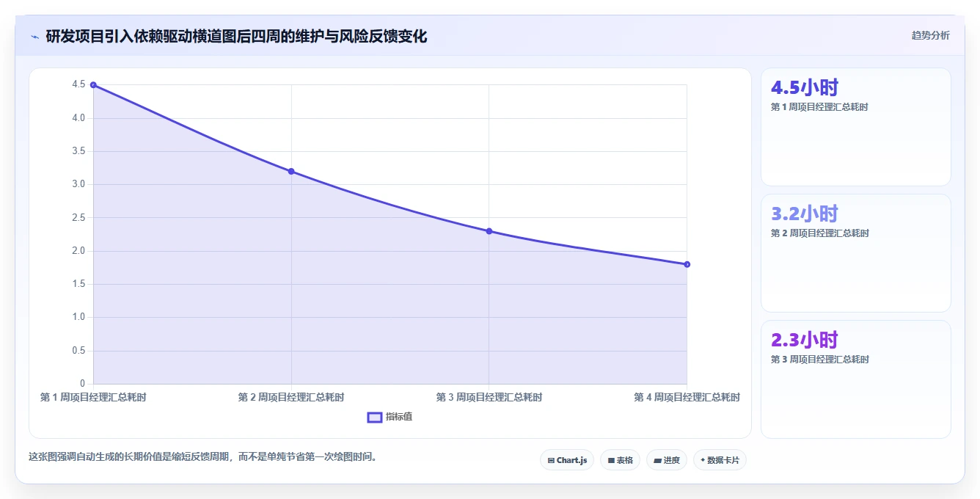
Task: Click the x-axis label 第 3 周项目经理汇总耗时
Action: (x=489, y=397)
